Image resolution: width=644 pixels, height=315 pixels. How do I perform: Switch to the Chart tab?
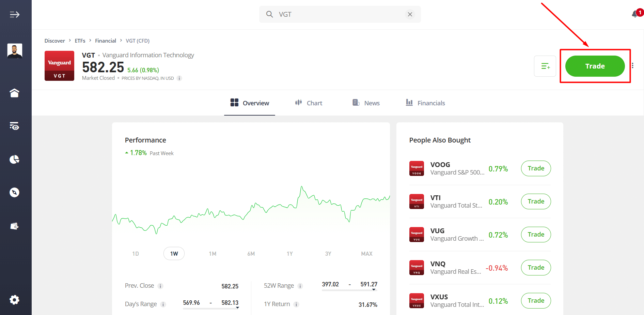tap(309, 103)
